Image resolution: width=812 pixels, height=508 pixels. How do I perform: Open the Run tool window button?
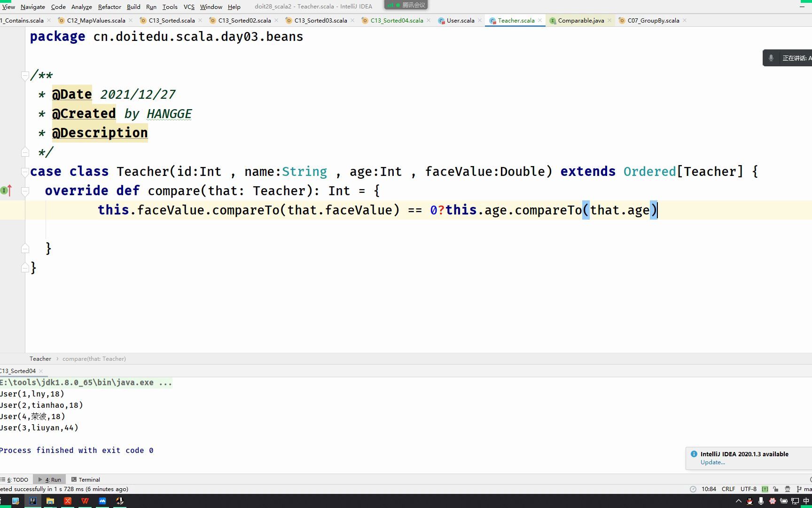50,480
